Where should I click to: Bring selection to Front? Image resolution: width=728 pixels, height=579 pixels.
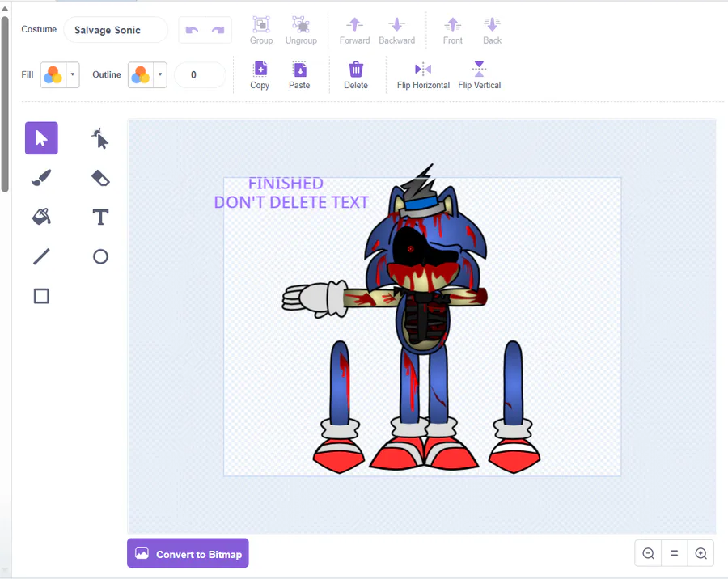pyautogui.click(x=453, y=31)
